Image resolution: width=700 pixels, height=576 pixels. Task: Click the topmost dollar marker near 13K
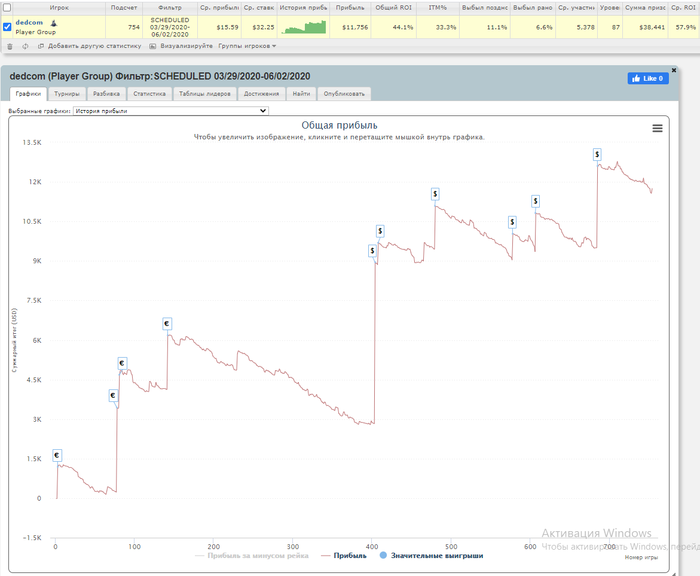pyautogui.click(x=597, y=154)
